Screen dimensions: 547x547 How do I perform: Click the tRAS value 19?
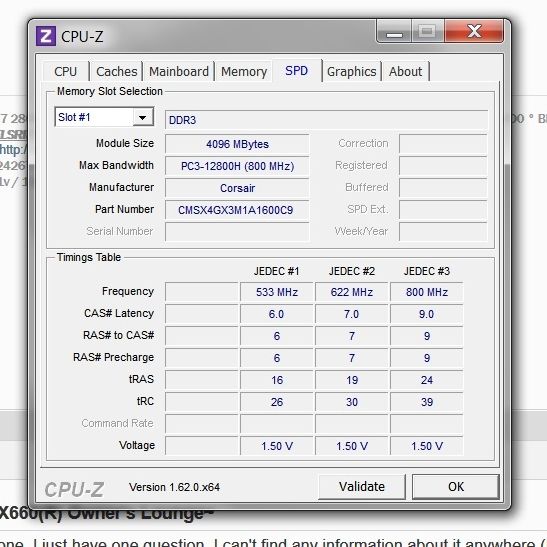point(352,380)
